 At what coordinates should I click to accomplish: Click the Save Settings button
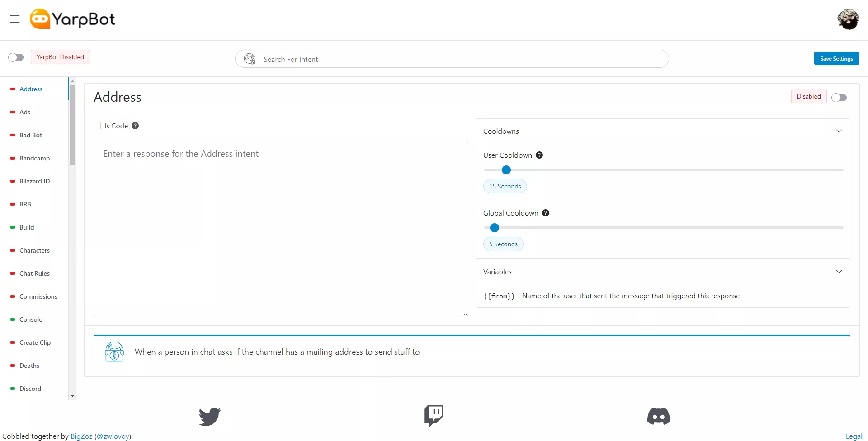click(836, 58)
